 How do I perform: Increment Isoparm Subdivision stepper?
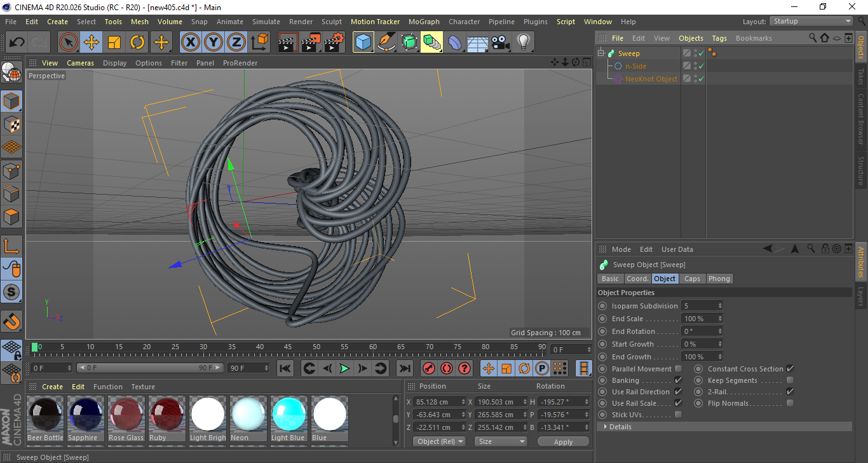coord(720,304)
